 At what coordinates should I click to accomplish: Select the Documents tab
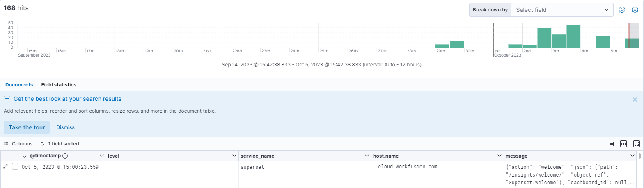point(19,85)
